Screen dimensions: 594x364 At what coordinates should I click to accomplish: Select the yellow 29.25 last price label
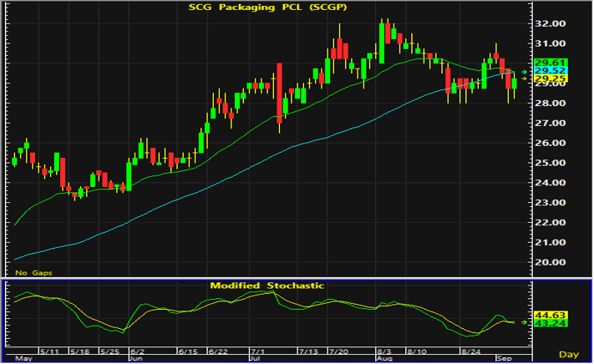coord(551,78)
